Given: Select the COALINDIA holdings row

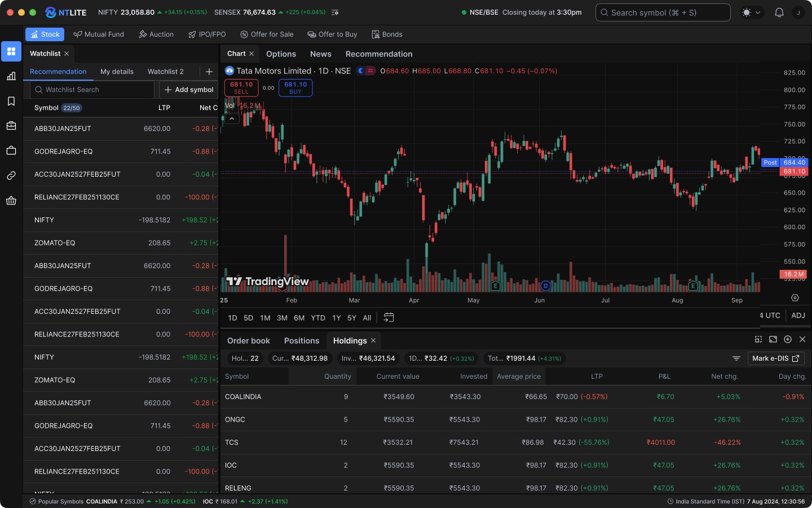Looking at the screenshot, I should (516, 397).
